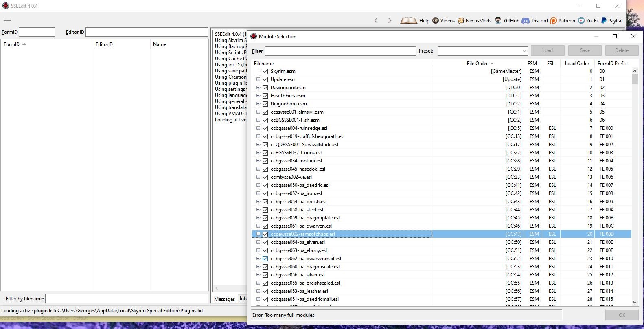Select ccbgssse059-ba_dragonplate.esl row
Image resolution: width=644 pixels, height=329 pixels.
(441, 218)
